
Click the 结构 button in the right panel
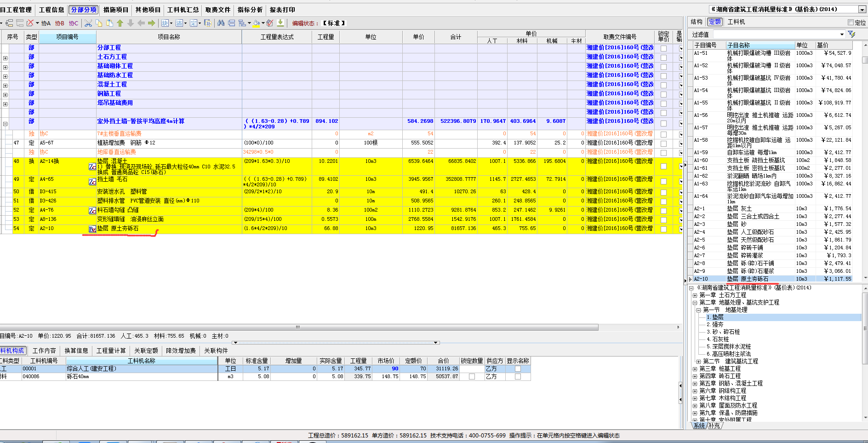(697, 22)
